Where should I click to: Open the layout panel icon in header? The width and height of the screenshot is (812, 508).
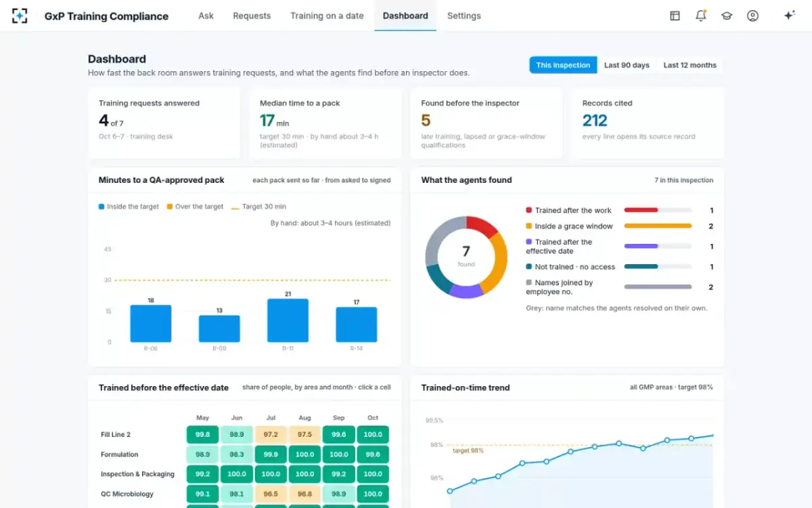point(675,16)
